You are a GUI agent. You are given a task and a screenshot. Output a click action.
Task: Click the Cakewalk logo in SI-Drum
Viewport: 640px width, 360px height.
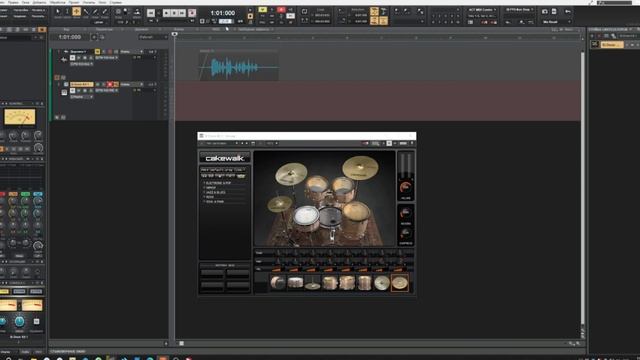coord(225,158)
